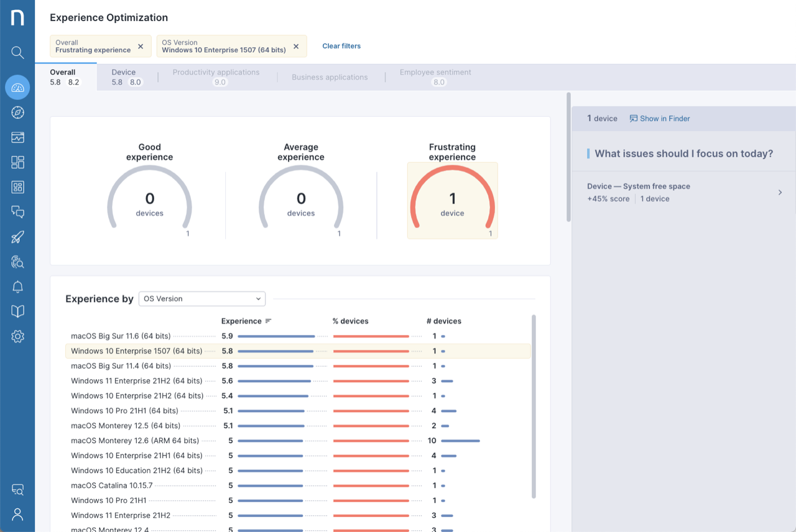Image resolution: width=796 pixels, height=532 pixels.
Task: Click the OS list vertical scrollbar
Action: [534, 405]
